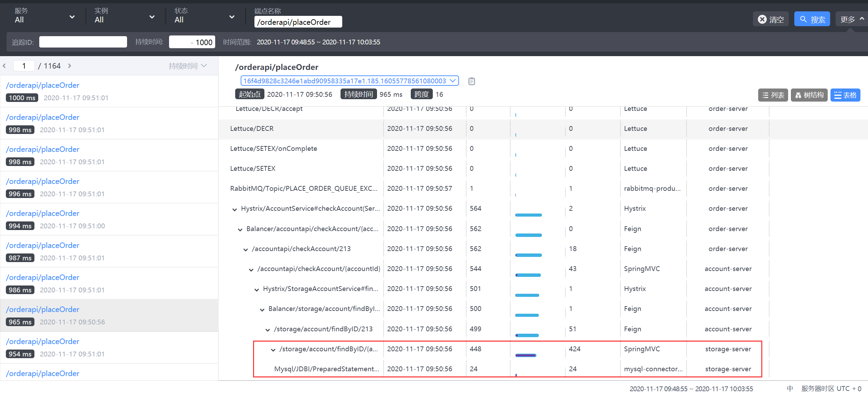Collapse the 更多 options panel
Image resolution: width=868 pixels, height=395 pixels.
click(x=851, y=19)
